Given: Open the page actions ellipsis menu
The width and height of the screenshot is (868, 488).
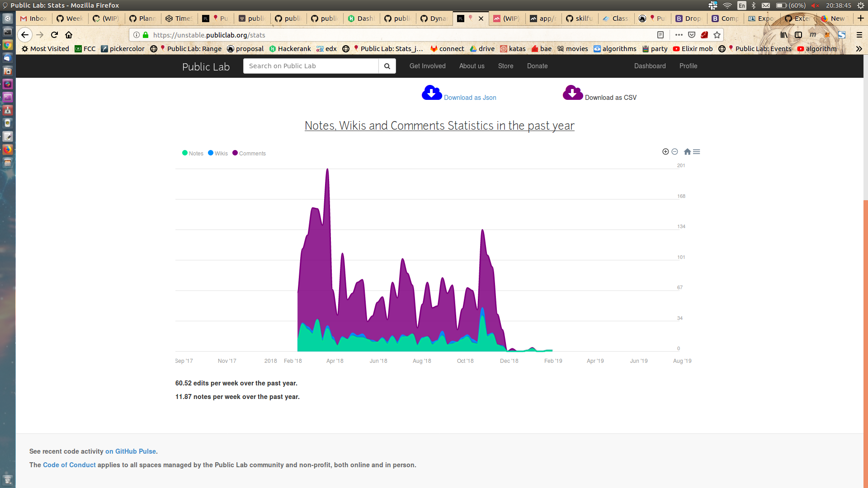Looking at the screenshot, I should pos(679,35).
